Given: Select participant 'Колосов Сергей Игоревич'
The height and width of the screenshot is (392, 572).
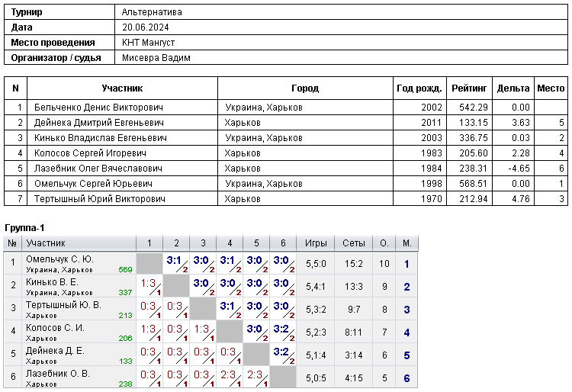Looking at the screenshot, I should click(x=90, y=153).
